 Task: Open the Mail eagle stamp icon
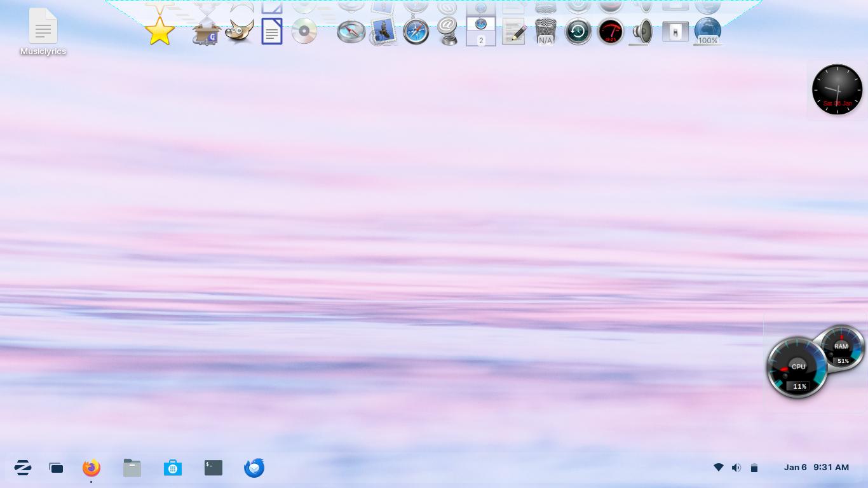coord(383,31)
